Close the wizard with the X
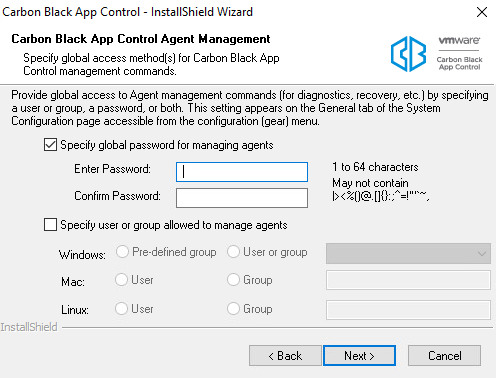 click(x=482, y=12)
